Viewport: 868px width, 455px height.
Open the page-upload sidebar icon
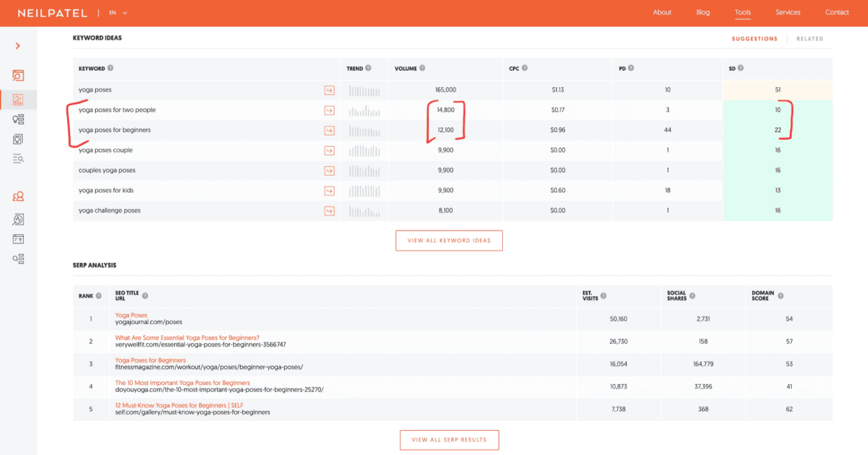(18, 239)
